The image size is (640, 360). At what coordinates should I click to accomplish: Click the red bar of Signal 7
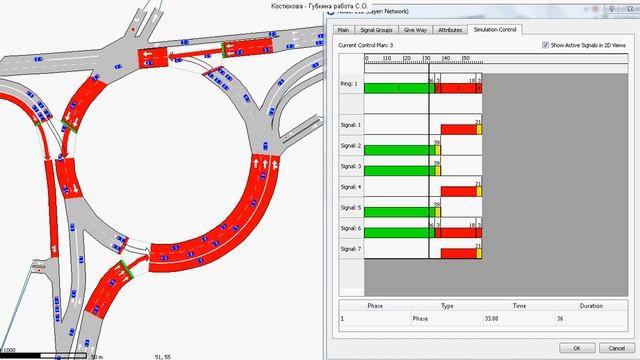click(x=459, y=253)
